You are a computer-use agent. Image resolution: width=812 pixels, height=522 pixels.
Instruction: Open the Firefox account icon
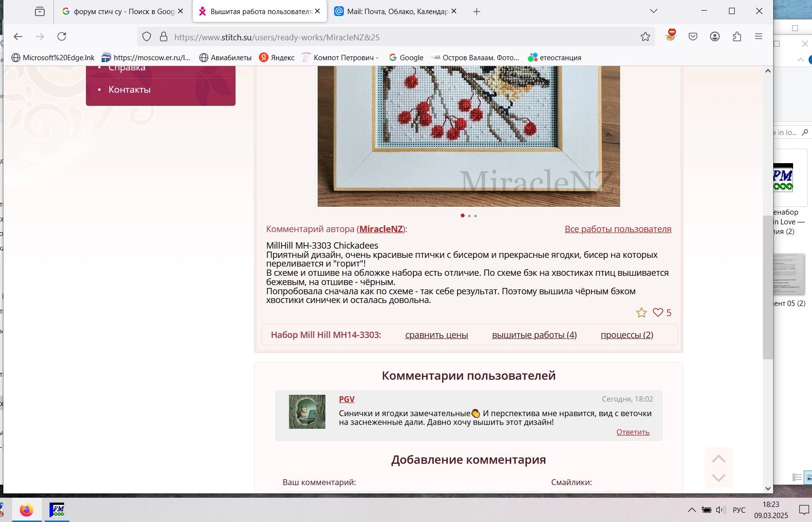pyautogui.click(x=714, y=36)
